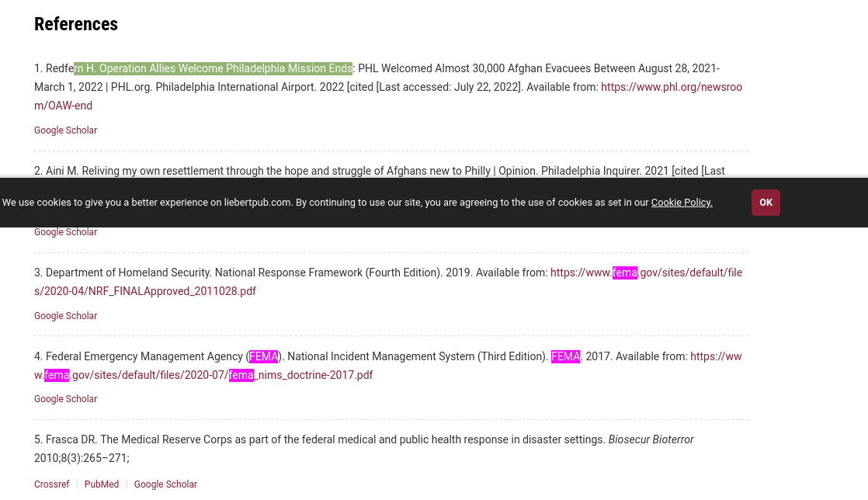Open the Cookie Policy link
The width and height of the screenshot is (868, 500).
(x=682, y=203)
